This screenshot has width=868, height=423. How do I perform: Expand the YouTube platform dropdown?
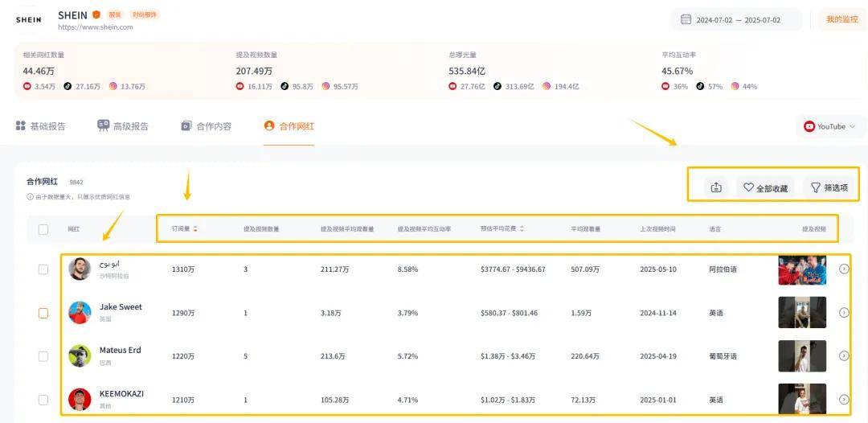(x=830, y=126)
